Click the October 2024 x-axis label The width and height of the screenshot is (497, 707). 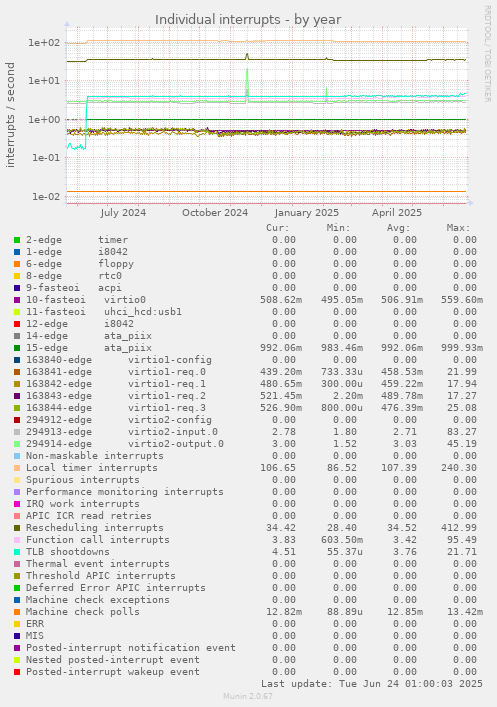[x=215, y=212]
